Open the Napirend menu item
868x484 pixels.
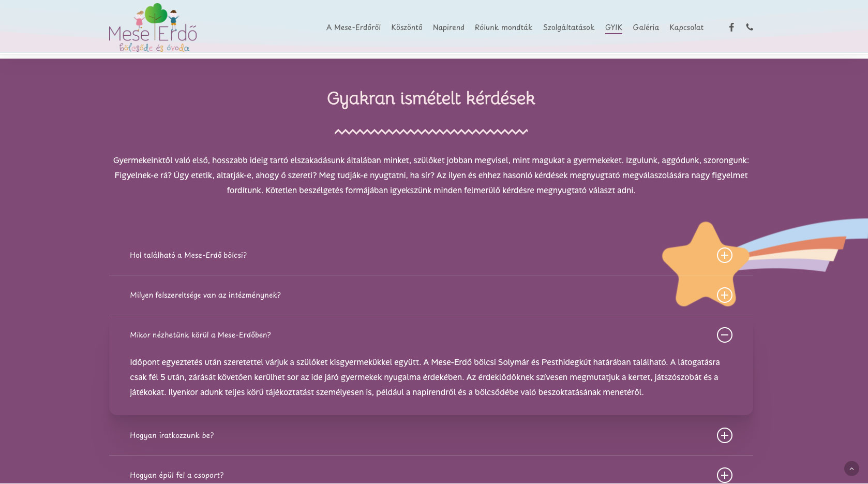point(448,27)
